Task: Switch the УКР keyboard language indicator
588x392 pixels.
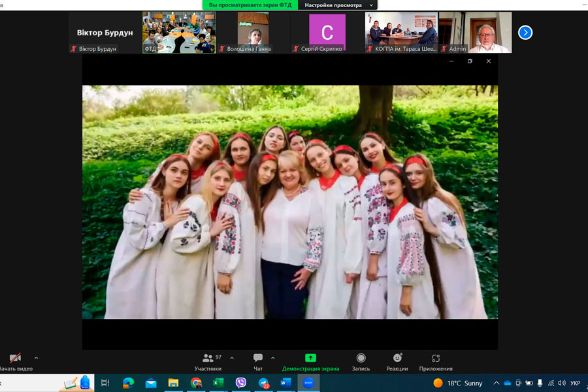Action: pyautogui.click(x=575, y=384)
